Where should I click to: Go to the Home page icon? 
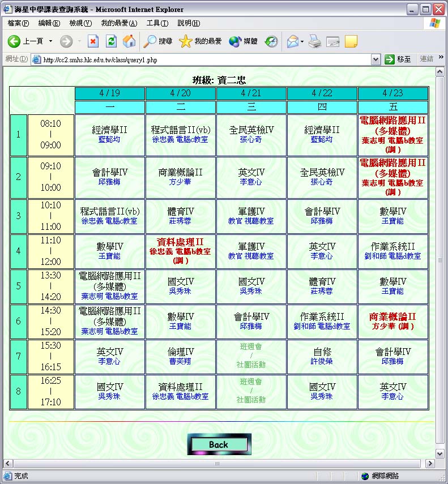click(129, 41)
